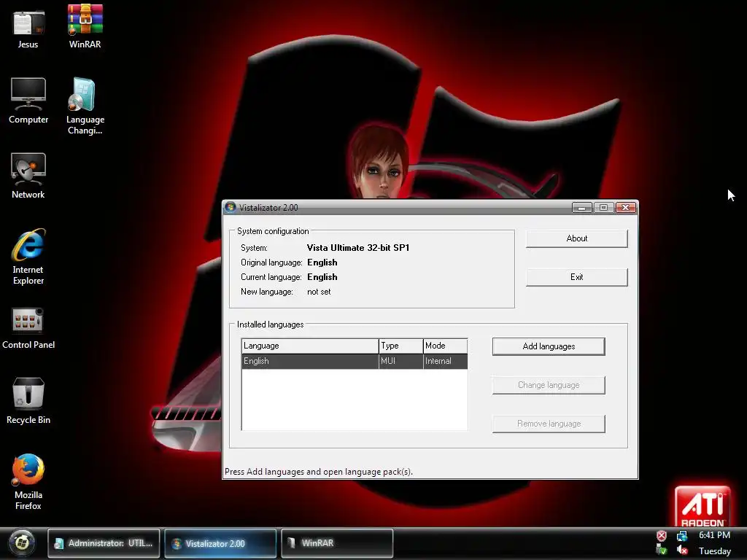
Task: Click the Internal mode cell
Action: click(x=445, y=361)
